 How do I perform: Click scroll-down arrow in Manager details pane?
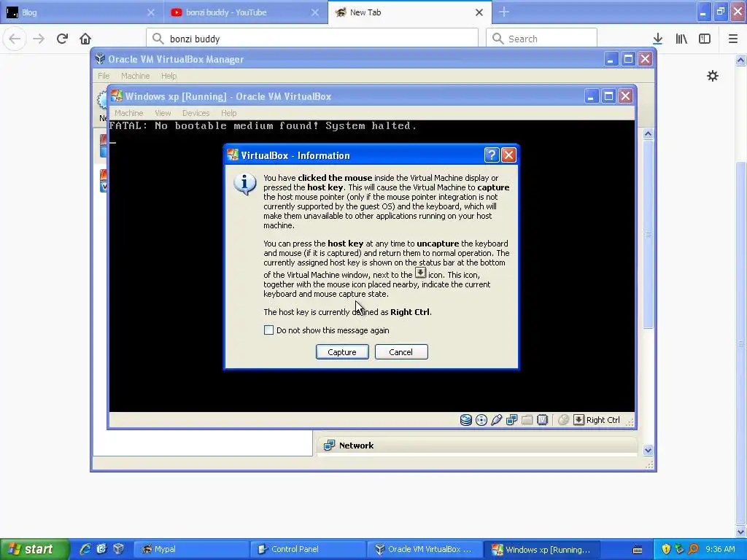tap(648, 450)
